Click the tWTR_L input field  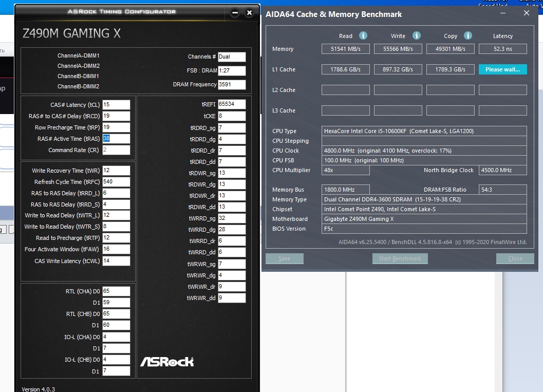116,215
